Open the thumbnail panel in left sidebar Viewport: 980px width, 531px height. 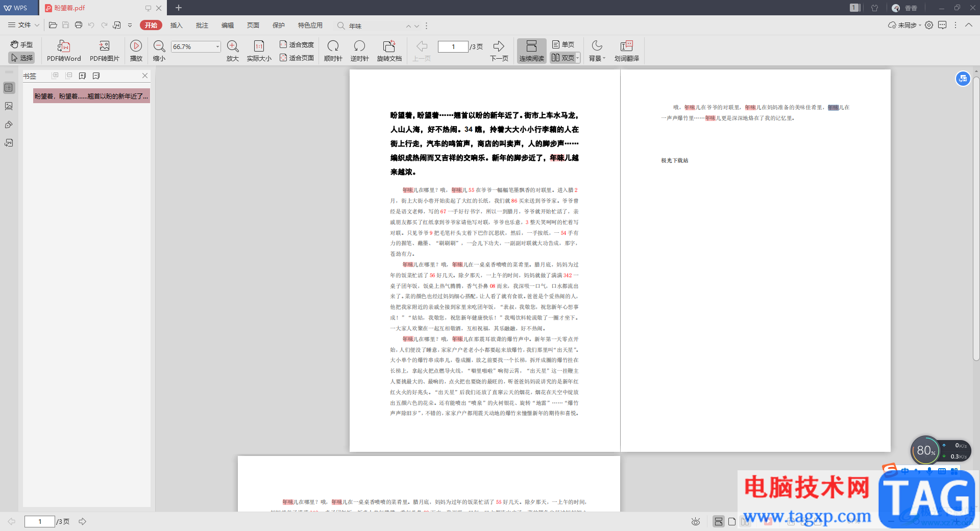tap(9, 106)
